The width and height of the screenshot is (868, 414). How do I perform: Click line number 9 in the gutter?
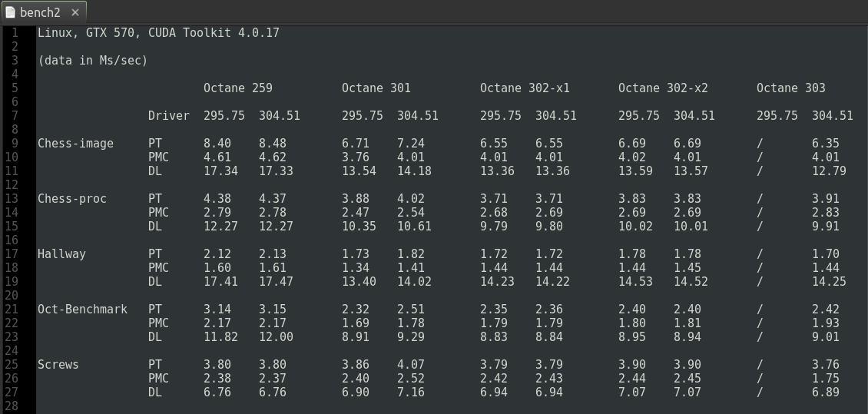[x=15, y=144]
